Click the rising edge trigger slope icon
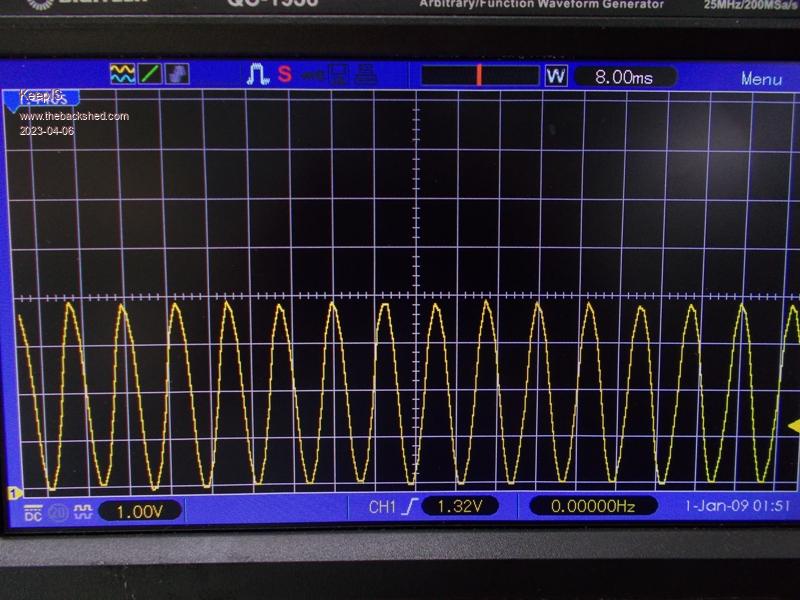Screen dimensions: 800x600 click(x=409, y=507)
